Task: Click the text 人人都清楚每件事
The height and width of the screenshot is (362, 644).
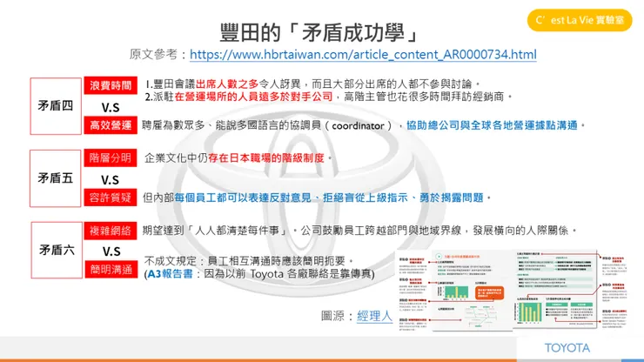Action: [x=237, y=231]
